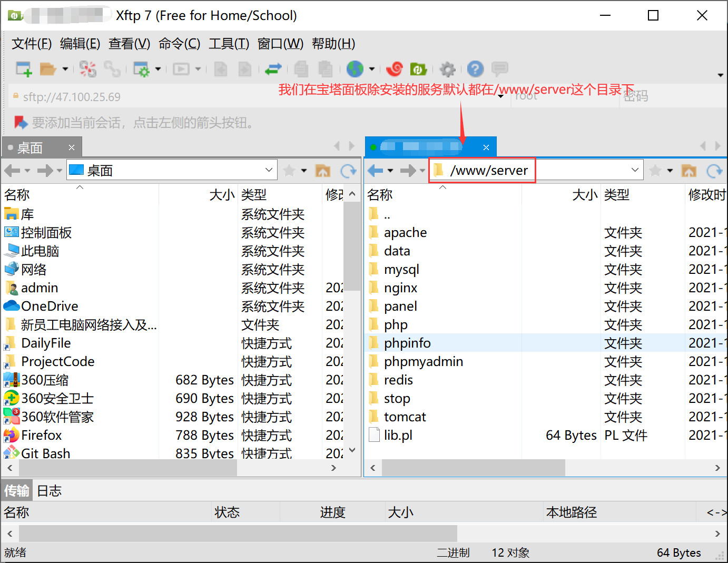The image size is (728, 563).
Task: Click the Paste toolbar icon
Action: (326, 69)
